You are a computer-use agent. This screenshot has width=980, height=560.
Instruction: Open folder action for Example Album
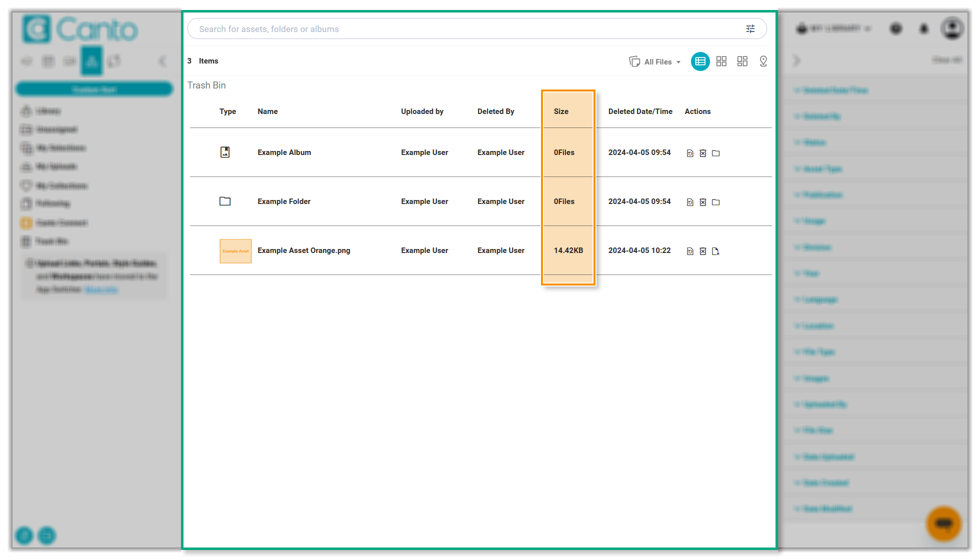pos(716,153)
